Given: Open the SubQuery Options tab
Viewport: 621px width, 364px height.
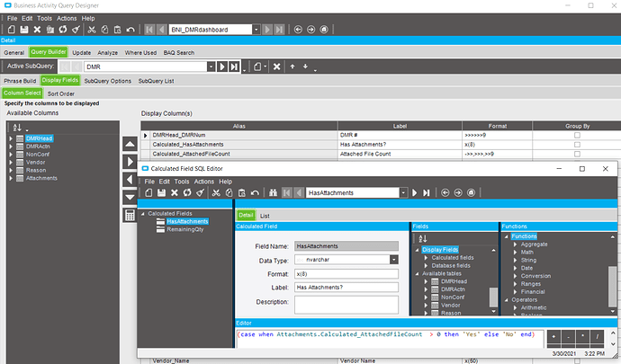Looking at the screenshot, I should click(x=109, y=81).
